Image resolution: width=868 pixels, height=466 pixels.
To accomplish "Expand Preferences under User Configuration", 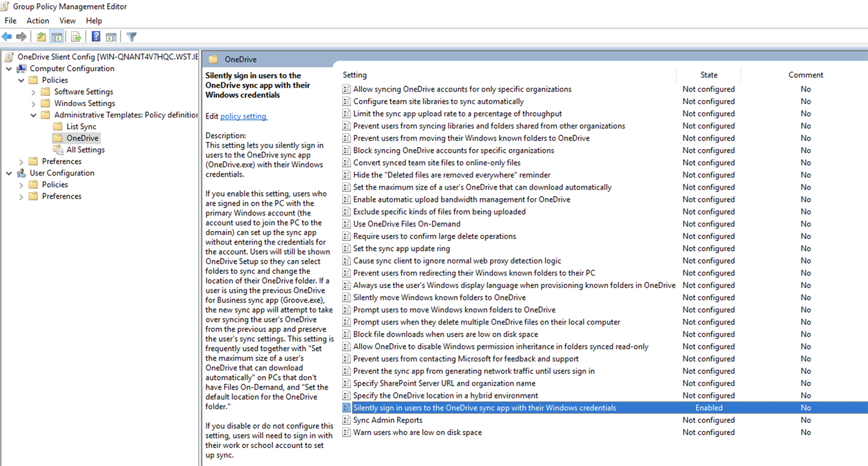I will point(21,196).
